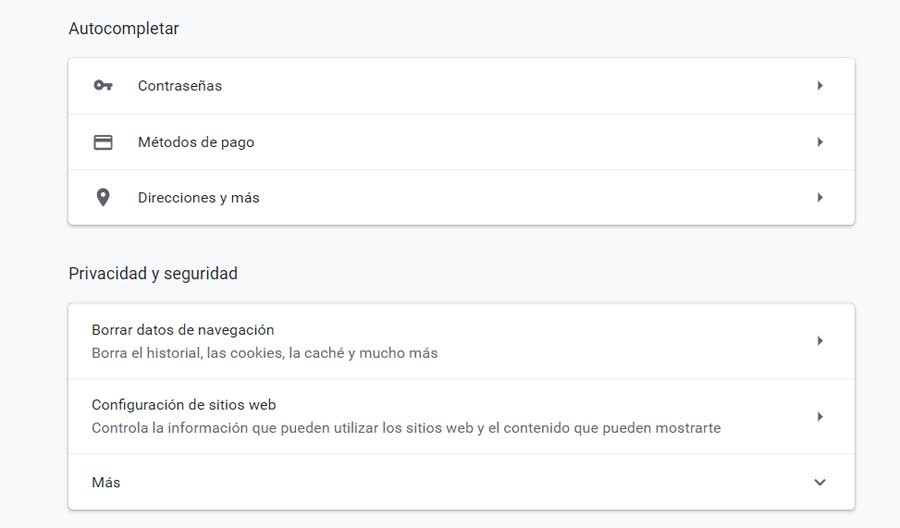900x528 pixels.
Task: Open Borrar datos de navegación
Action: coord(183,330)
